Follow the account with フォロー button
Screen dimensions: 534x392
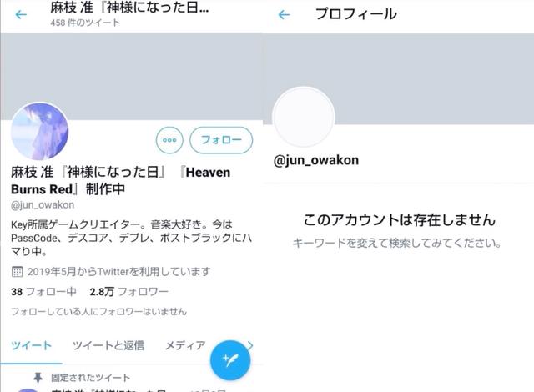pos(221,140)
